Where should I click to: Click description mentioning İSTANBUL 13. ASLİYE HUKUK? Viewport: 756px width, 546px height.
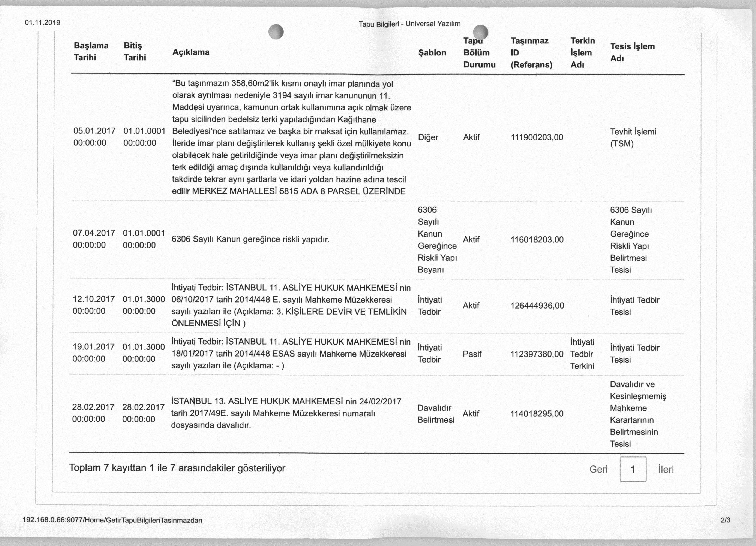[x=286, y=413]
